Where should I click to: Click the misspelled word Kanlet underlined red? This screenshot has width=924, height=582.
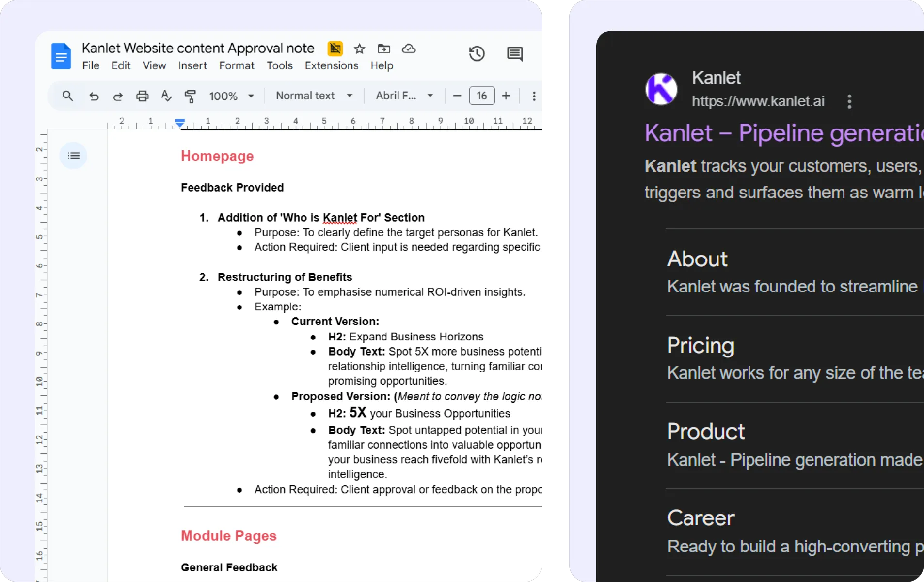[x=340, y=218]
